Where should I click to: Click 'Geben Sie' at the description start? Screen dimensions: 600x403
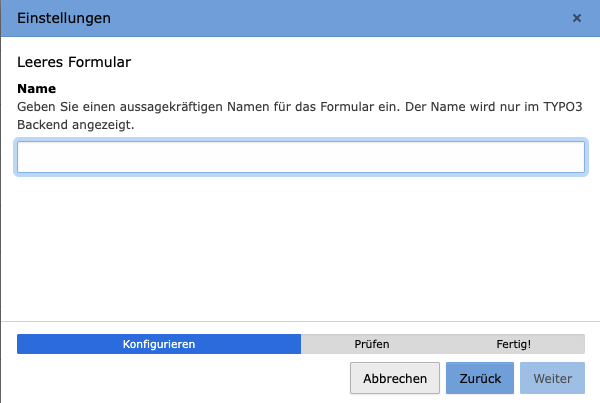point(44,105)
